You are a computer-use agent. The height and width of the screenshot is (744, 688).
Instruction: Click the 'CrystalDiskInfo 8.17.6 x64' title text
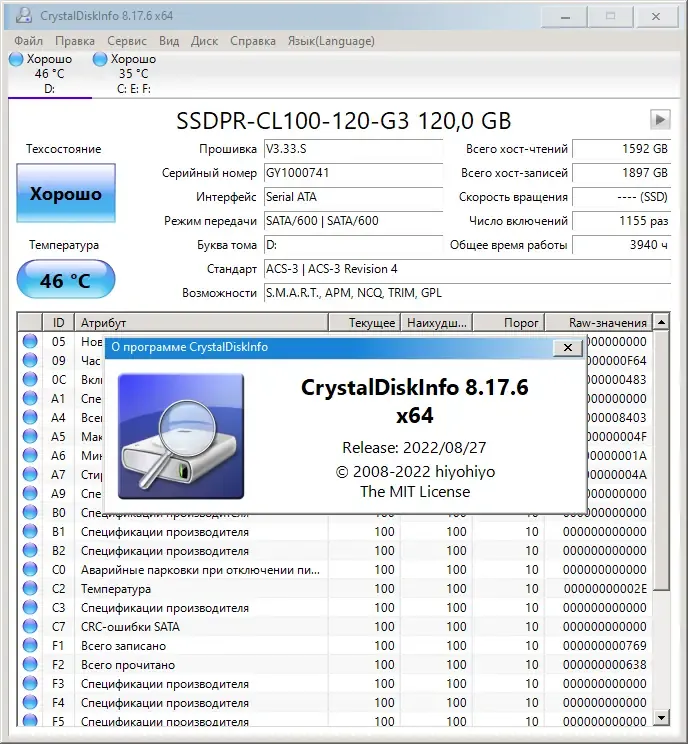point(415,401)
